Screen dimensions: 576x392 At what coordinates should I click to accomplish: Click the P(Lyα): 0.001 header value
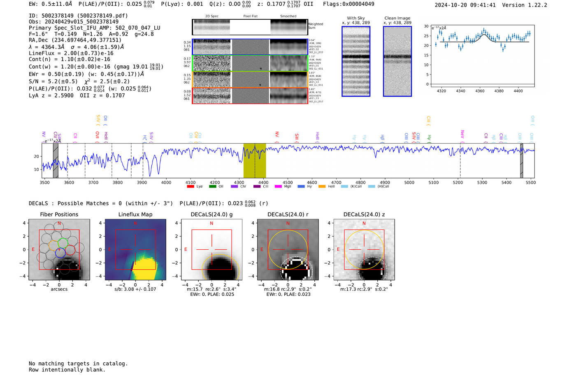point(182,4)
